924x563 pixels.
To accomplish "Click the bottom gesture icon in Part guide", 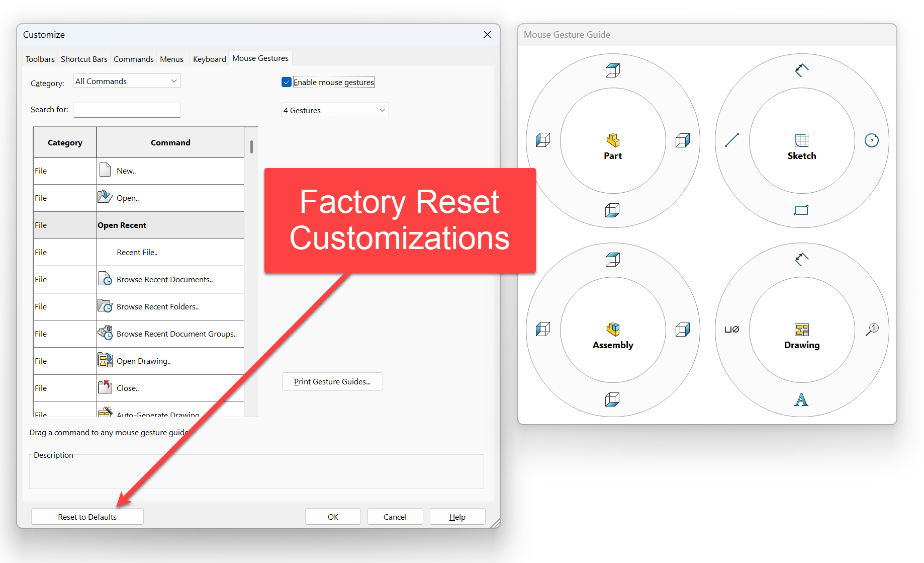I will click(x=612, y=210).
